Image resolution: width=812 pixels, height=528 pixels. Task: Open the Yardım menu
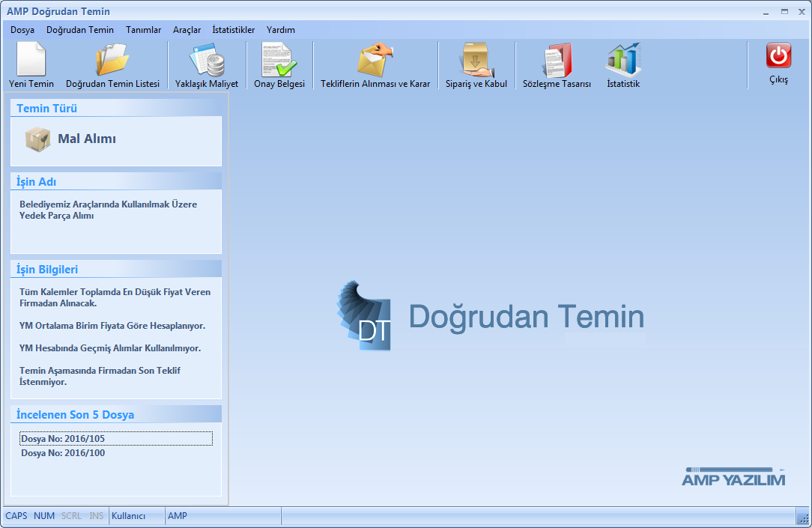(281, 30)
